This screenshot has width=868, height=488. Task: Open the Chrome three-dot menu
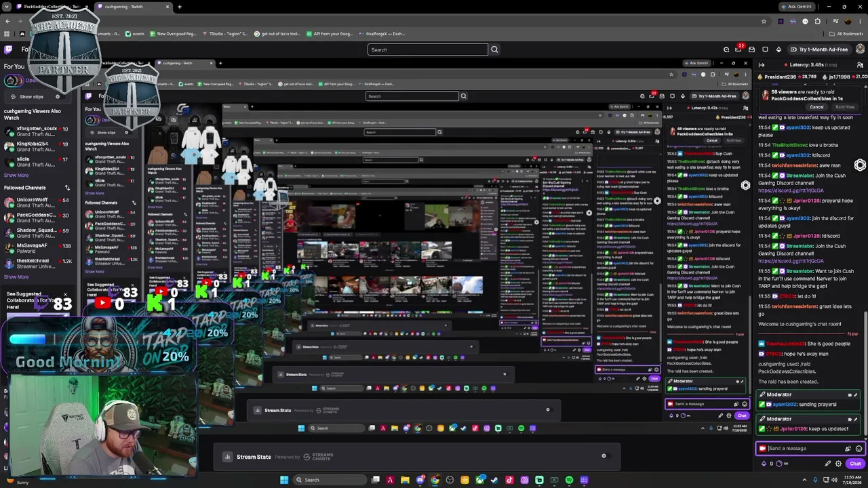(859, 21)
